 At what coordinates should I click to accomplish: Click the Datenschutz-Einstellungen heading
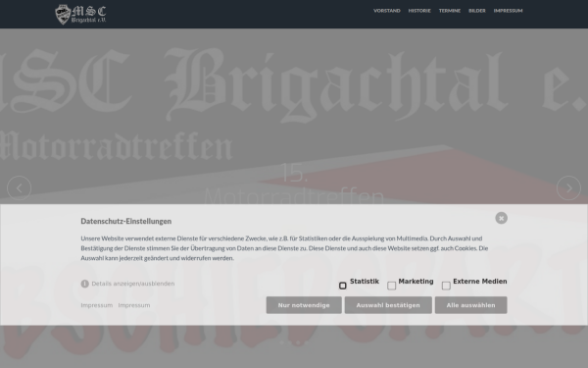point(126,221)
